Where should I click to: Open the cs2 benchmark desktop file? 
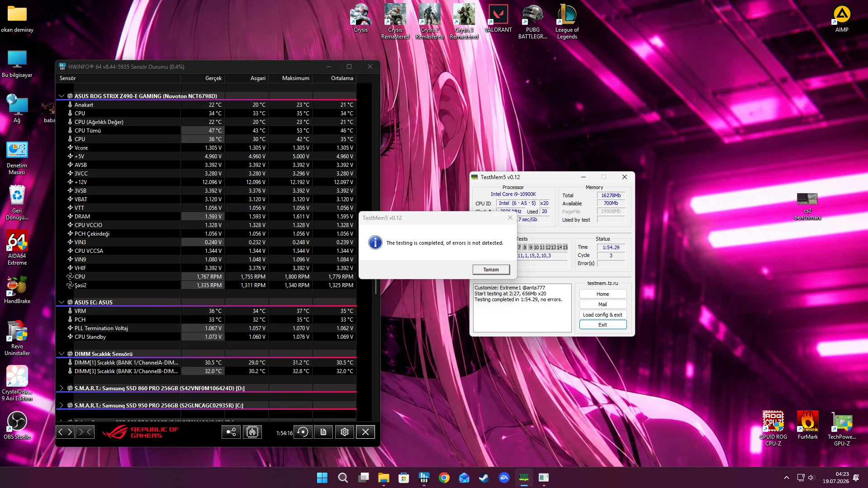807,206
